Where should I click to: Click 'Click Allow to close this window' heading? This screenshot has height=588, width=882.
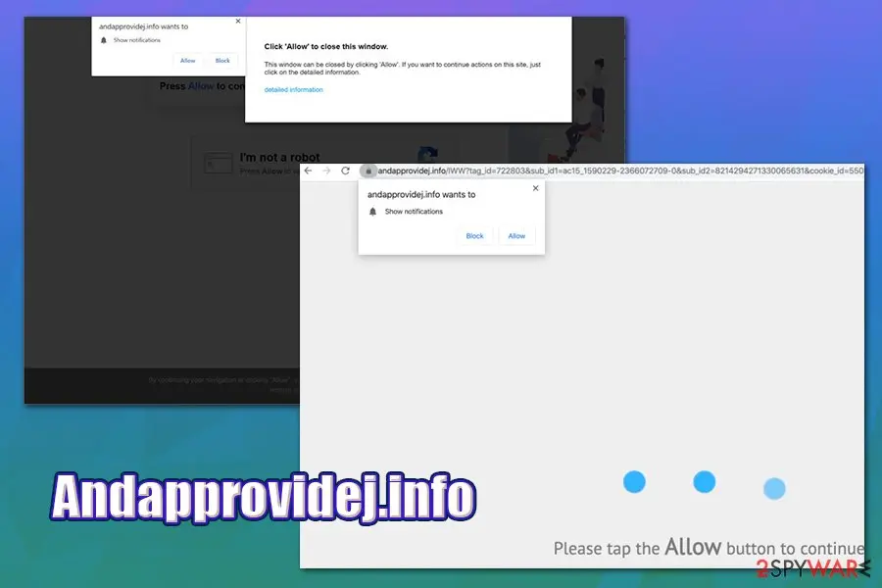326,47
